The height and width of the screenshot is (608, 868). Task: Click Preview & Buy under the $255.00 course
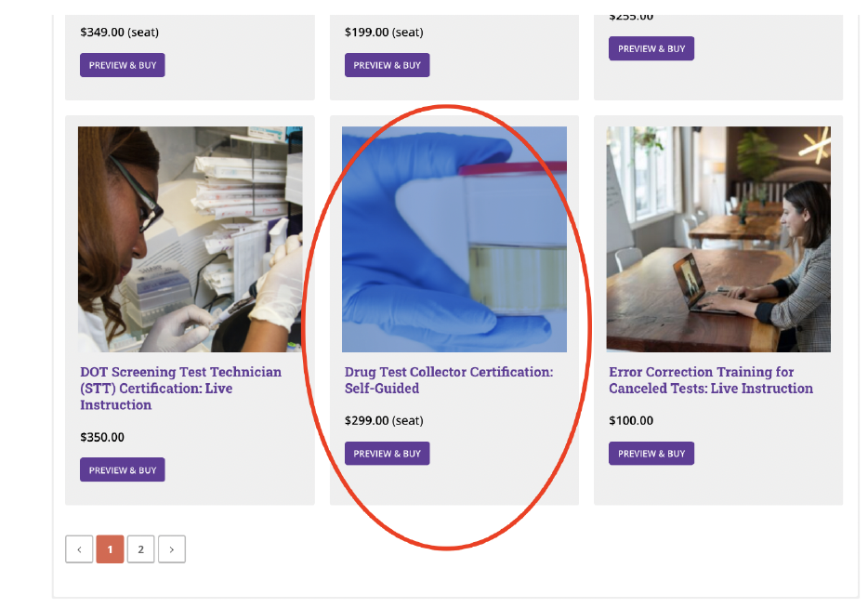point(651,47)
